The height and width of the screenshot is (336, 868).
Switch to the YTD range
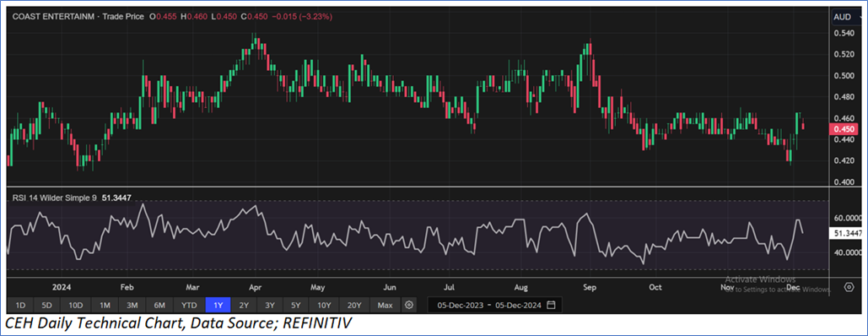189,305
